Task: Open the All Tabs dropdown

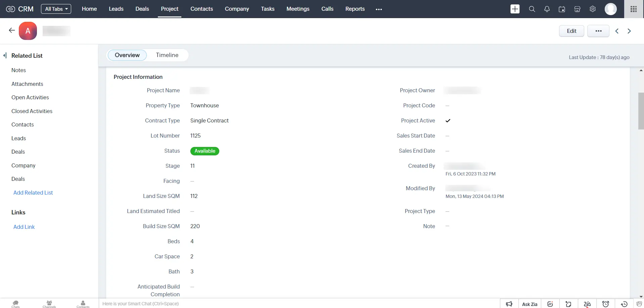Action: tap(56, 9)
